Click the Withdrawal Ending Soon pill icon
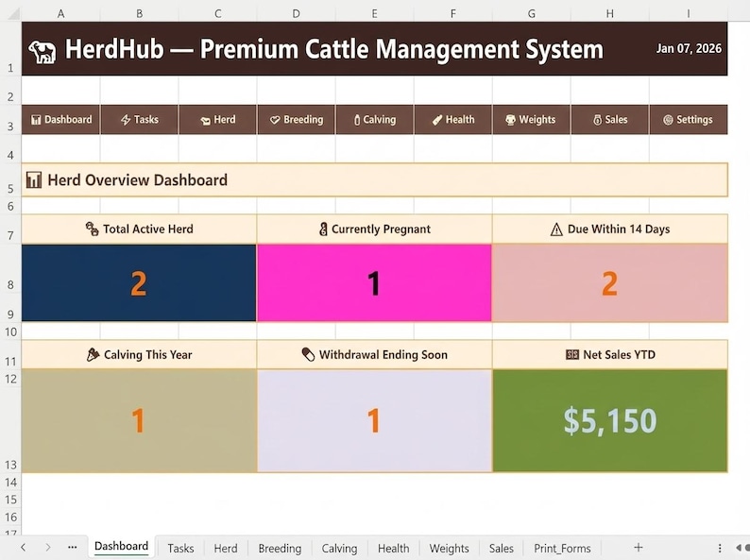 coord(309,354)
